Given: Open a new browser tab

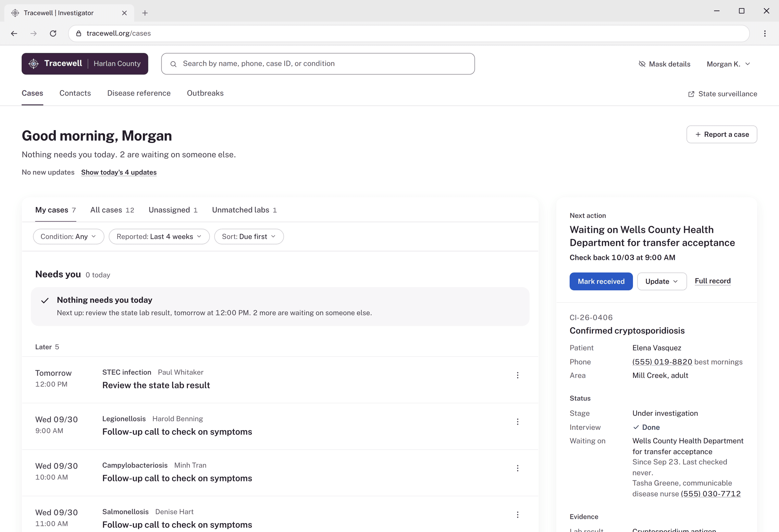Looking at the screenshot, I should click(145, 13).
